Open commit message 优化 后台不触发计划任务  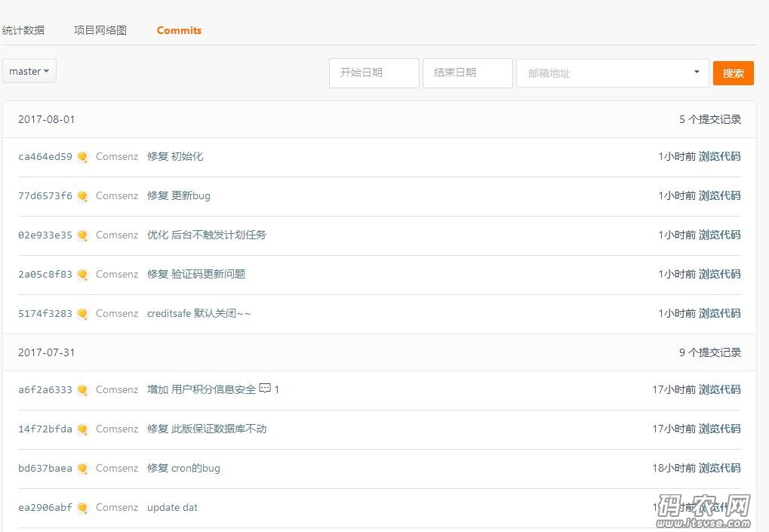(207, 235)
